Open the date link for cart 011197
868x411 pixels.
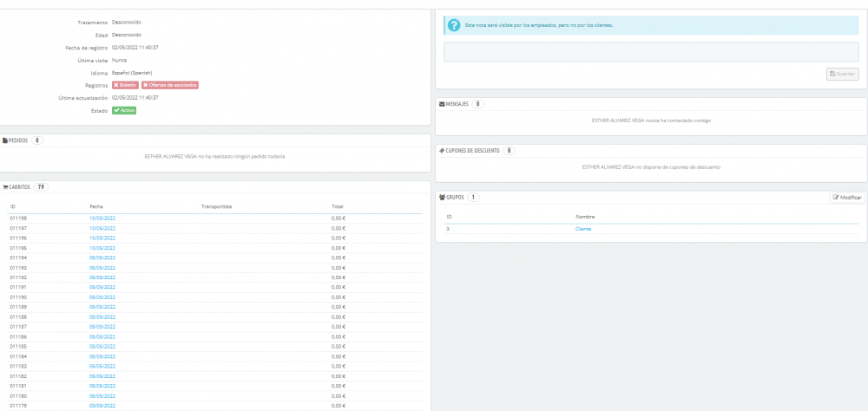102,228
